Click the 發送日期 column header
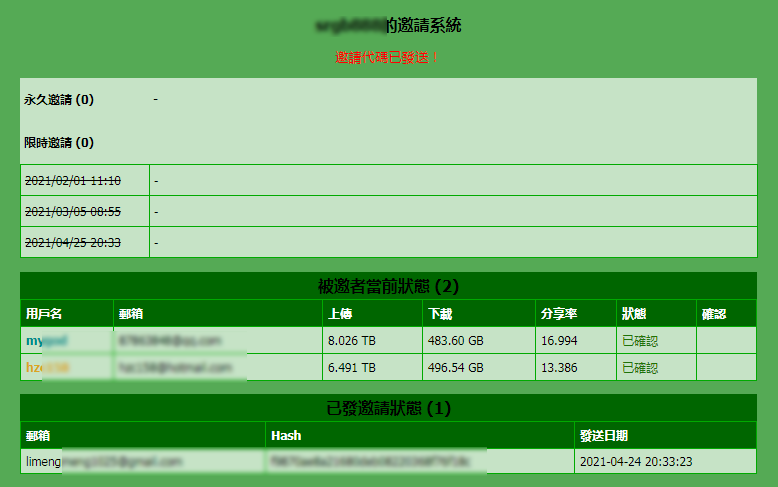Screen dimensions: 778x487 (604, 435)
